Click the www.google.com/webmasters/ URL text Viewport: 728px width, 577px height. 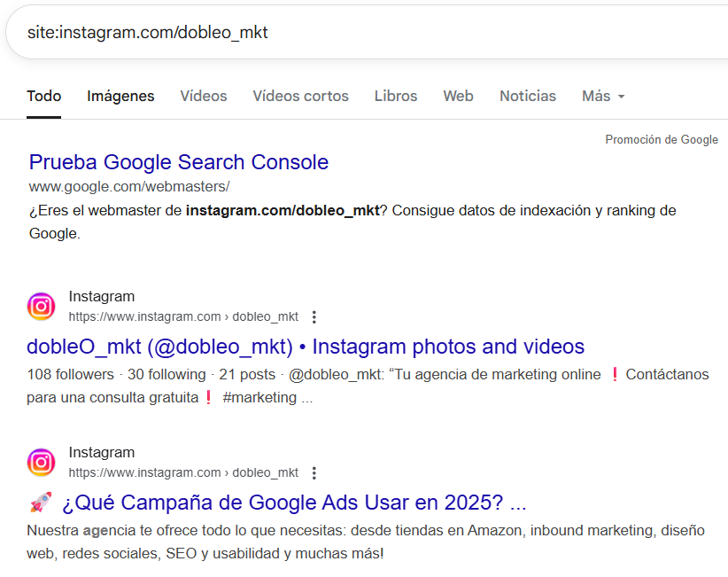click(128, 186)
